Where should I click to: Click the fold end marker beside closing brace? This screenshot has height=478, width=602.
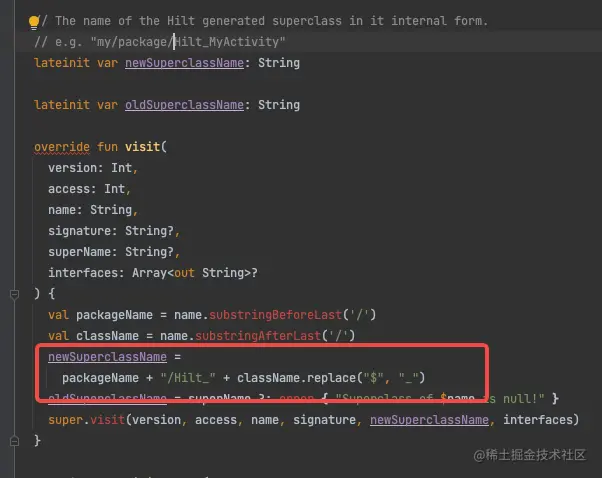(14, 441)
